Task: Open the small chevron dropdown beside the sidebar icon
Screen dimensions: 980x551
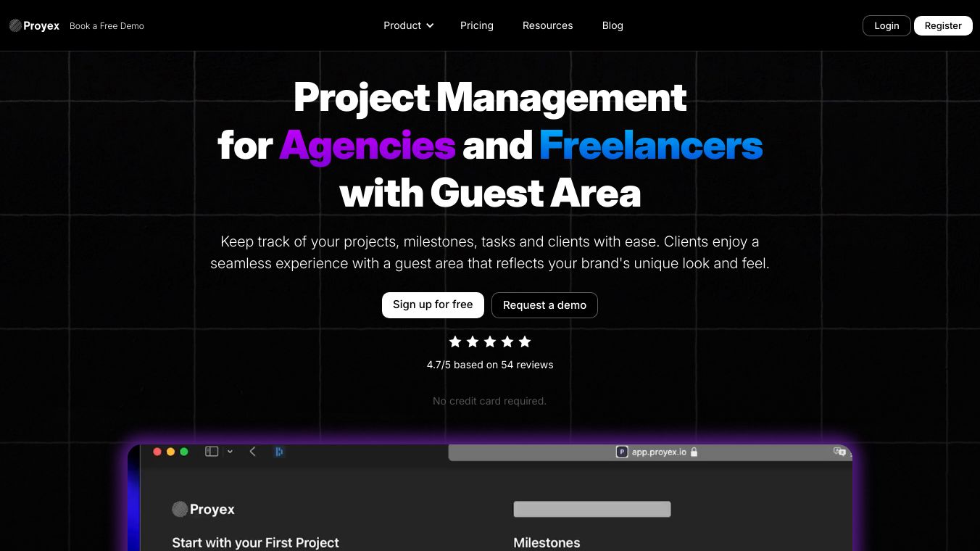Action: click(x=230, y=452)
